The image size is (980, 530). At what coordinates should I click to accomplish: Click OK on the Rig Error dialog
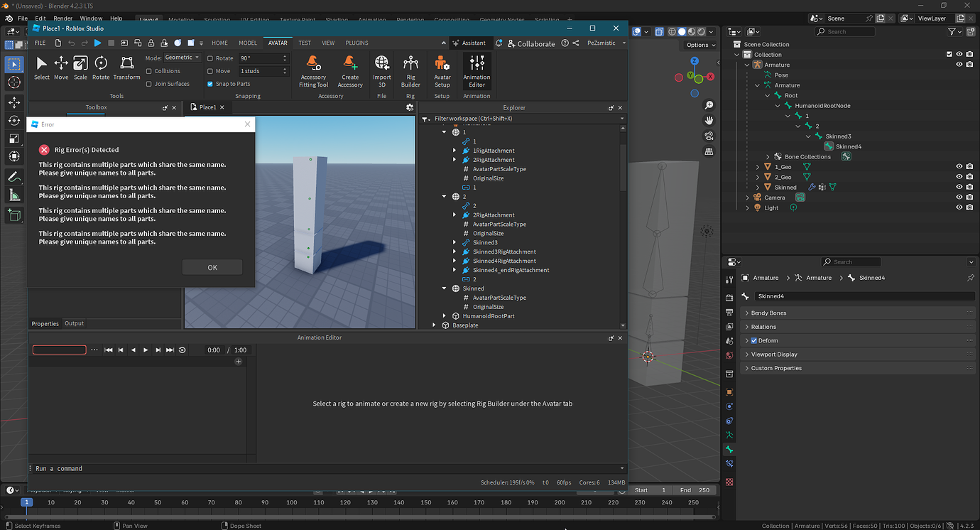coord(212,267)
